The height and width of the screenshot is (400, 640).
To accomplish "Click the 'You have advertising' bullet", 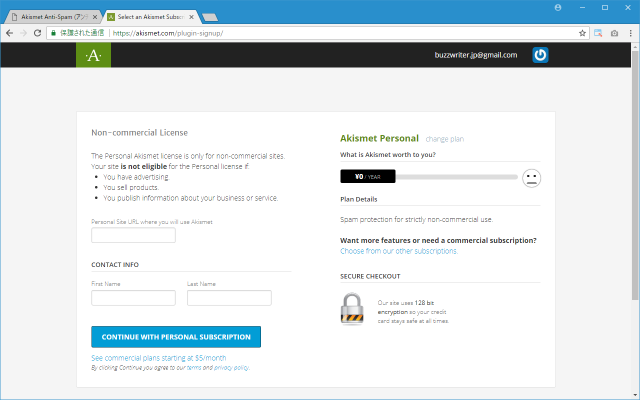I will [x=136, y=177].
